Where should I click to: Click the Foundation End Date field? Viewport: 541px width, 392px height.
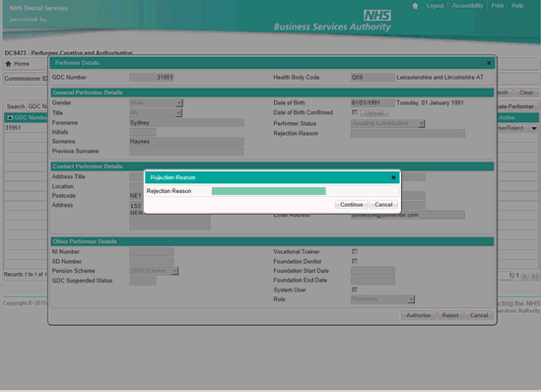point(372,280)
